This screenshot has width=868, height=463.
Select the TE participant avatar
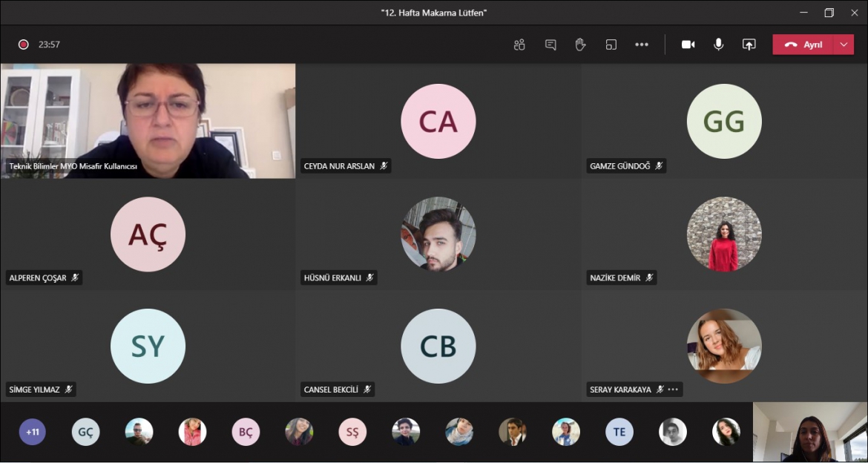pyautogui.click(x=619, y=432)
